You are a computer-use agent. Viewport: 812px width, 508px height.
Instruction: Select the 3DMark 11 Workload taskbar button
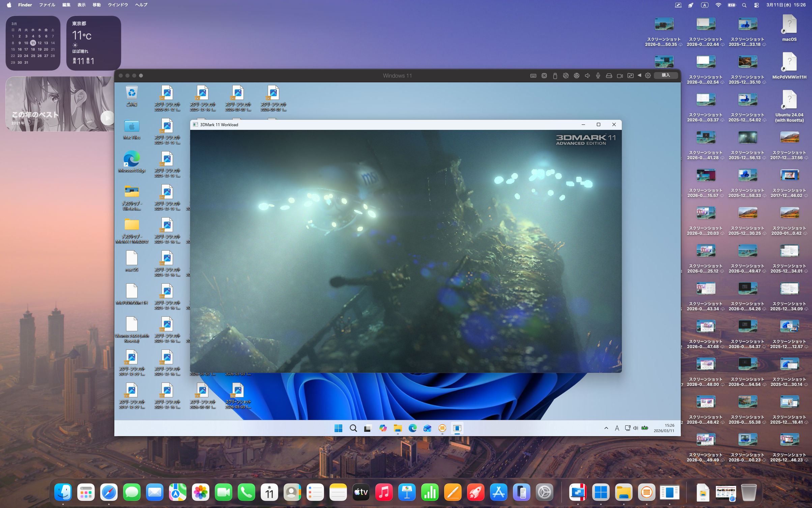coord(457,428)
